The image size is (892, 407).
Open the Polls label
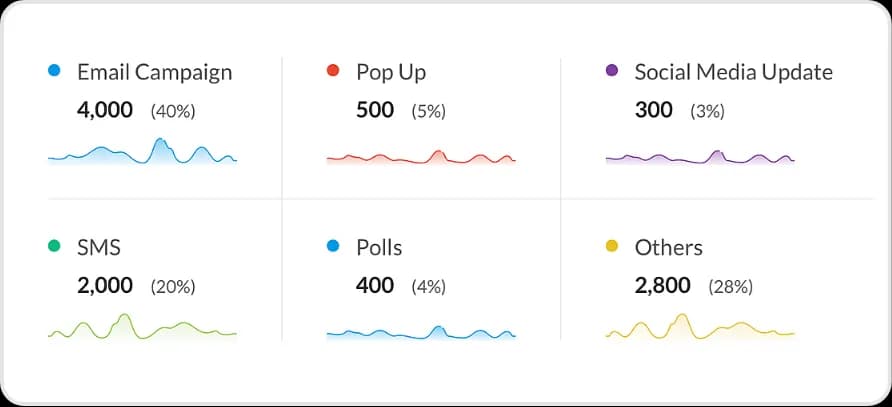click(x=379, y=248)
